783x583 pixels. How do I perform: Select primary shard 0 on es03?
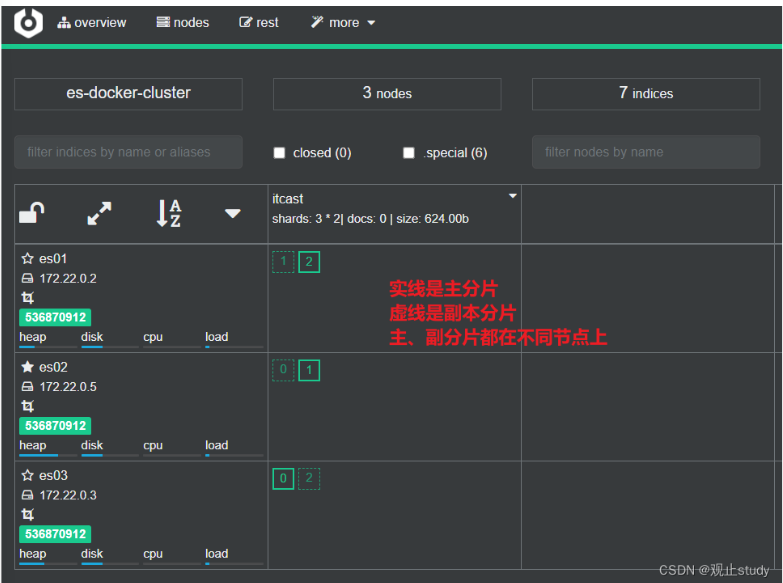coord(283,479)
